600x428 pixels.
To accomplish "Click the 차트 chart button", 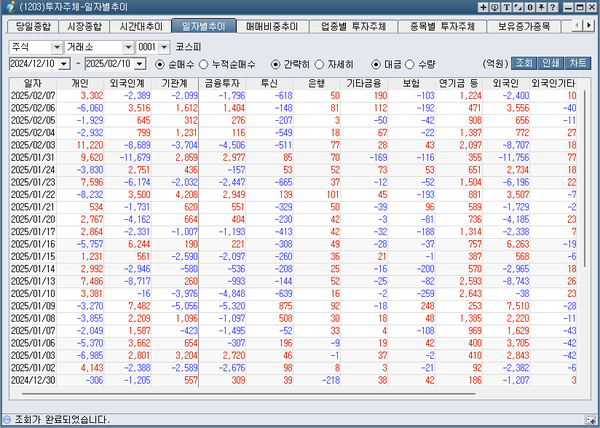I will pyautogui.click(x=578, y=63).
